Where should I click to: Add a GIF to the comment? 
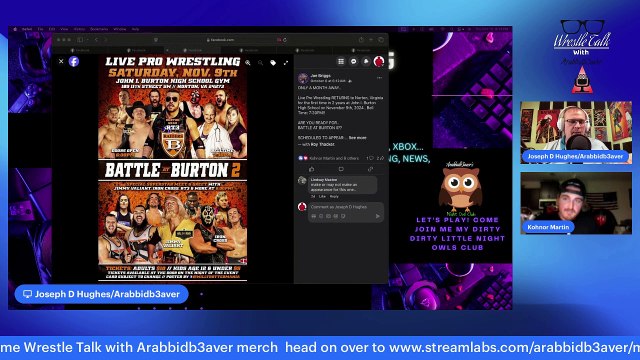[x=336, y=216]
